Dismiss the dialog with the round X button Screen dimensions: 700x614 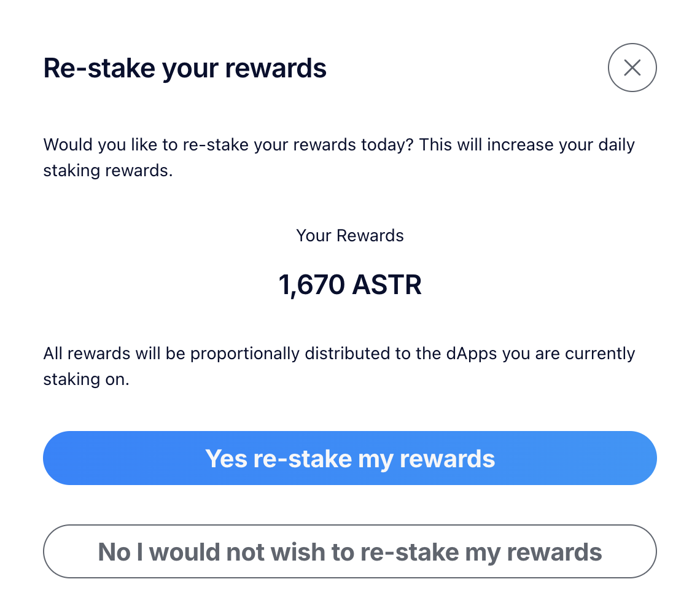[632, 68]
